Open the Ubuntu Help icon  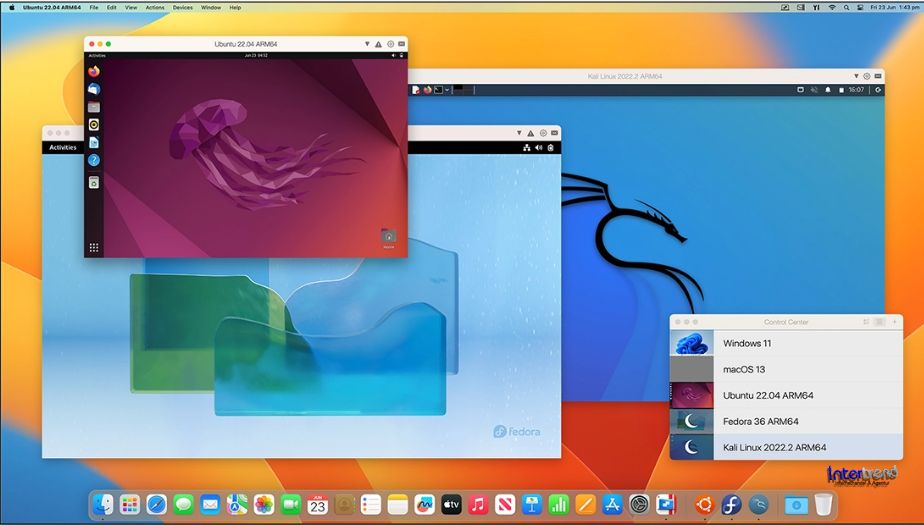[x=94, y=160]
